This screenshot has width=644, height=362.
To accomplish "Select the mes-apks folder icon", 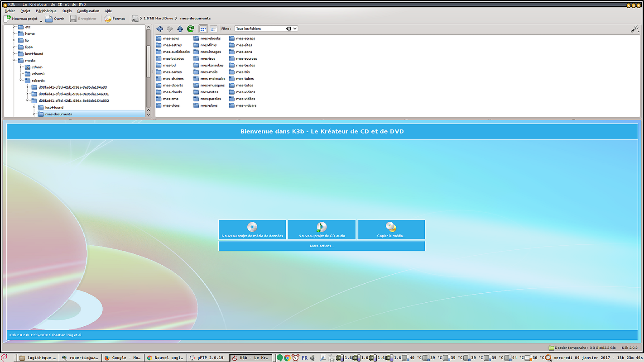I will [159, 38].
